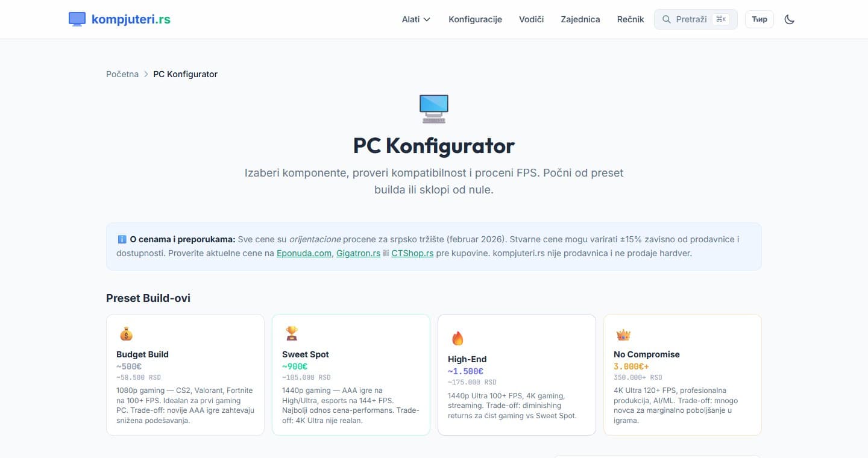
Task: Click the money bag icon on Budget Build
Action: pyautogui.click(x=125, y=333)
